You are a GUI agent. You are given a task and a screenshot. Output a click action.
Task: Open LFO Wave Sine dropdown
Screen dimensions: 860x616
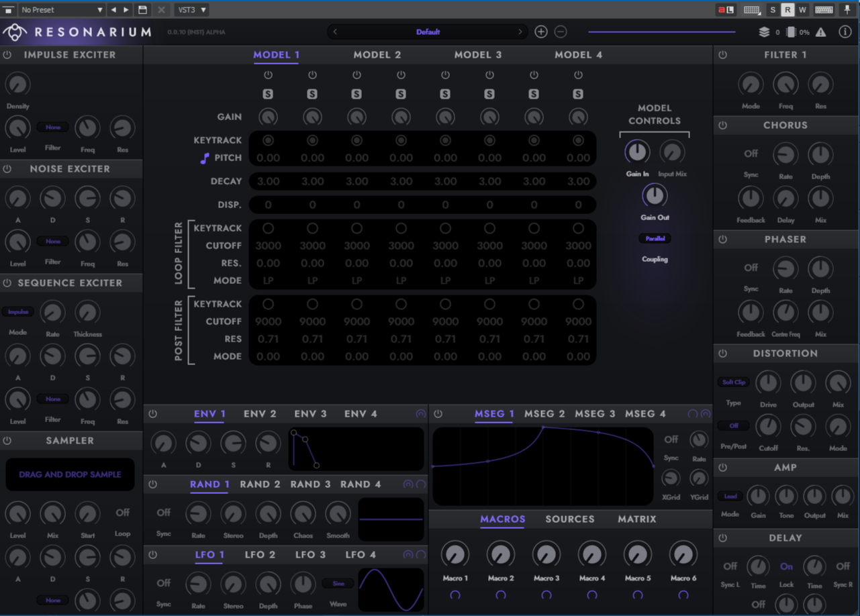point(338,584)
